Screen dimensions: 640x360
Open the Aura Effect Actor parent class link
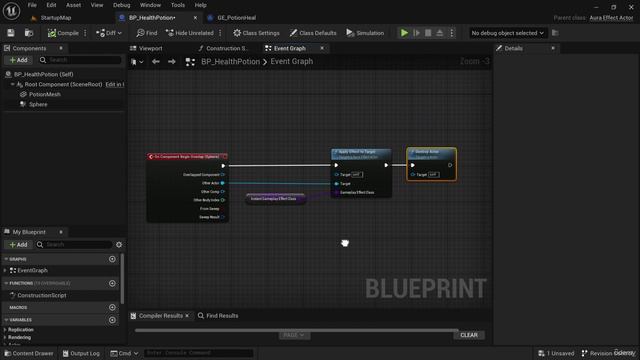pos(611,18)
